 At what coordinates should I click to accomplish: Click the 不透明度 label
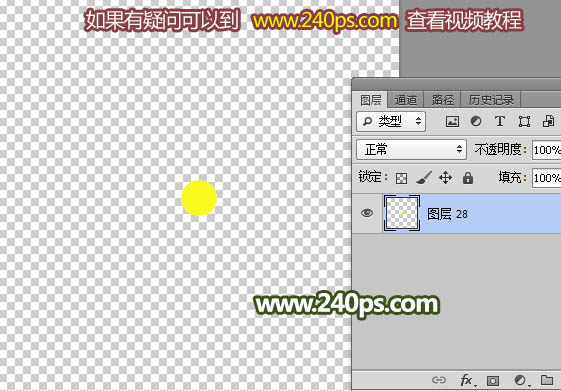point(500,149)
